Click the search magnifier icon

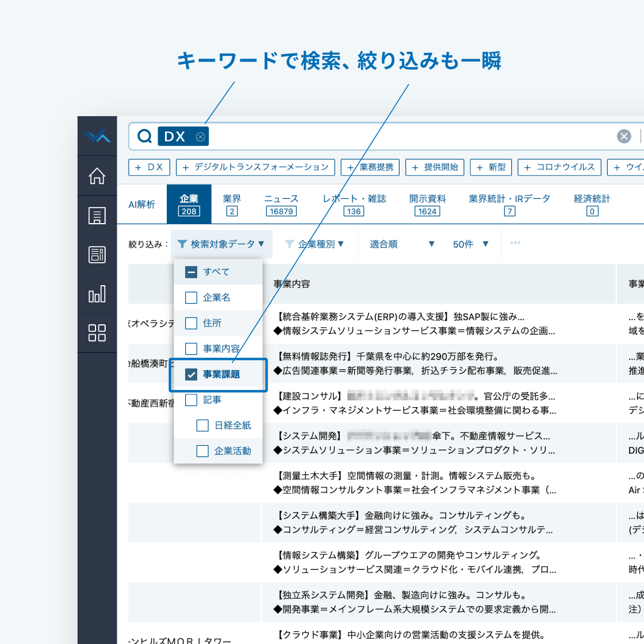(144, 136)
